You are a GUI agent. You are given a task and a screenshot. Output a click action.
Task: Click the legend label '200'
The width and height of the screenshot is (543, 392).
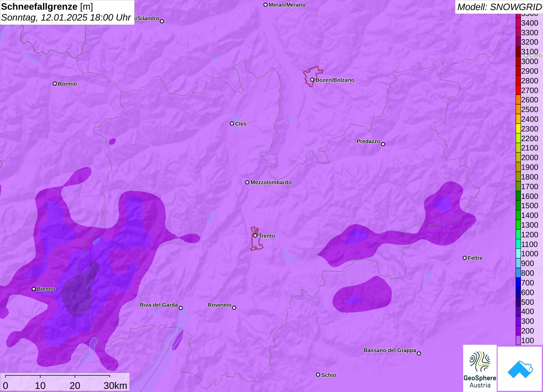[x=527, y=331]
